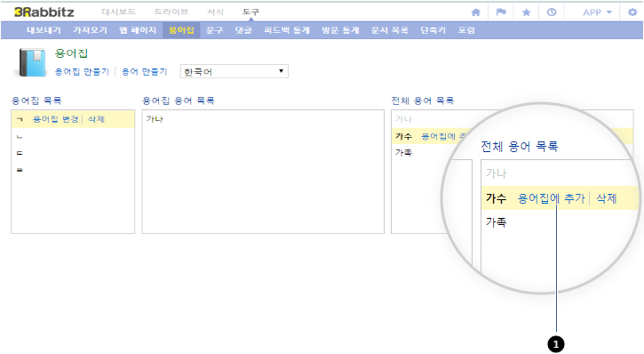
Task: Go to the home icon
Action: [475, 12]
